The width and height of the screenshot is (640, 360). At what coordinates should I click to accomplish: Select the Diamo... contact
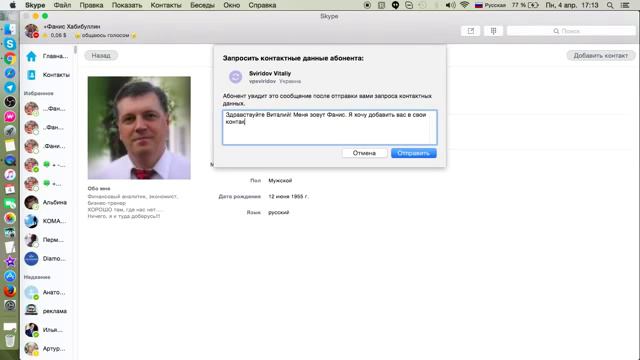point(46,259)
